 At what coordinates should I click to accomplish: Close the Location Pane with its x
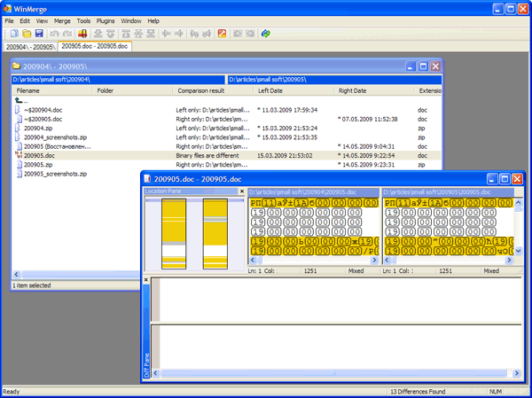click(x=241, y=191)
